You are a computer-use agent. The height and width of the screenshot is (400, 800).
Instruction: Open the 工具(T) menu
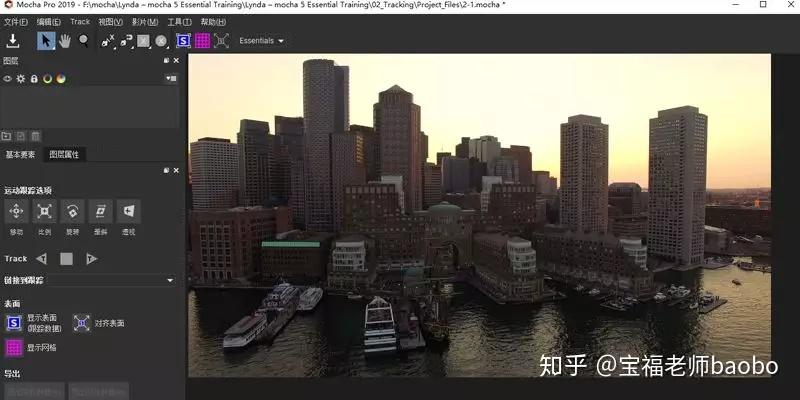(179, 22)
